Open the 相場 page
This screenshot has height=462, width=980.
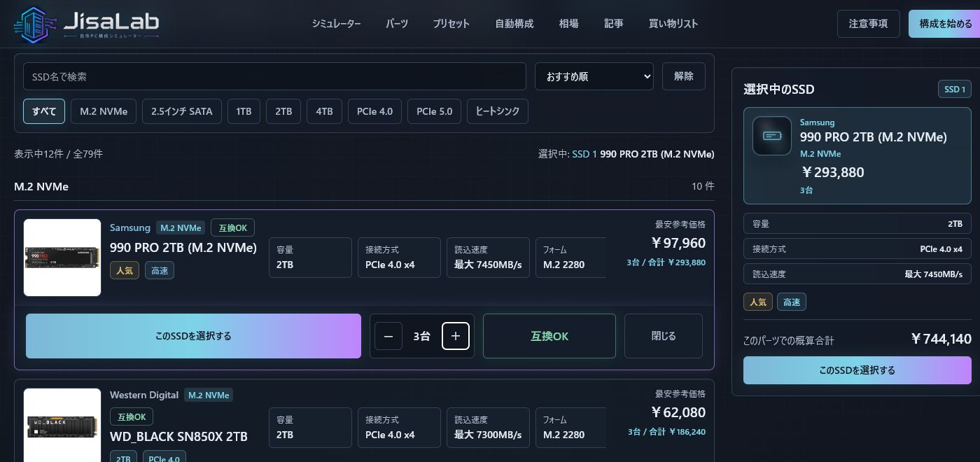click(x=569, y=24)
